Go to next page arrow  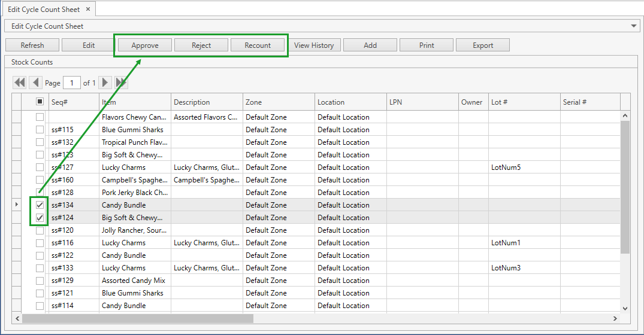pyautogui.click(x=105, y=83)
